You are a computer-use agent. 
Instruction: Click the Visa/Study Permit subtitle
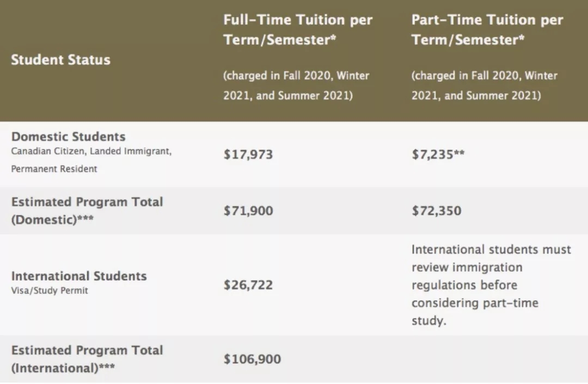[x=50, y=290]
